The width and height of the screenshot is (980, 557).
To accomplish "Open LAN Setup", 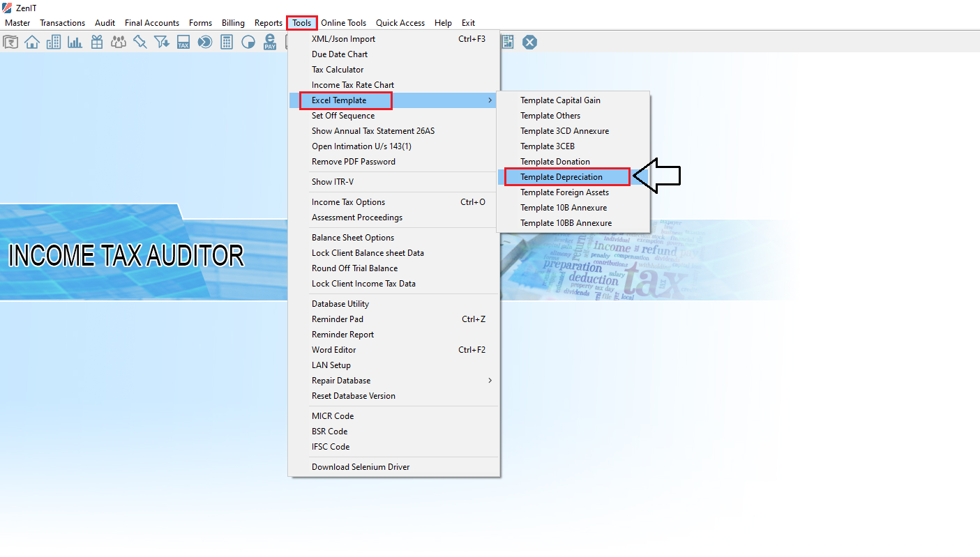I will tap(394, 365).
